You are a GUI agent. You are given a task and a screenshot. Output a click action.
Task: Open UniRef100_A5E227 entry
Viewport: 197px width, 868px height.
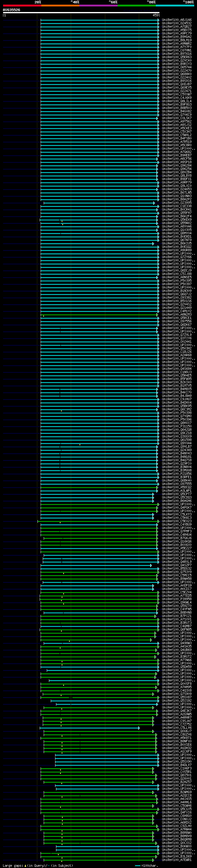pyautogui.click(x=177, y=548)
